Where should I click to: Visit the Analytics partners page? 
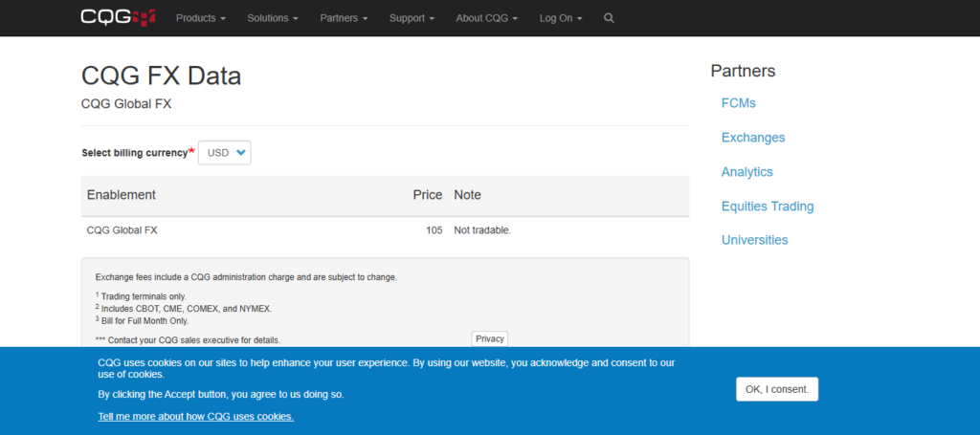coord(746,172)
